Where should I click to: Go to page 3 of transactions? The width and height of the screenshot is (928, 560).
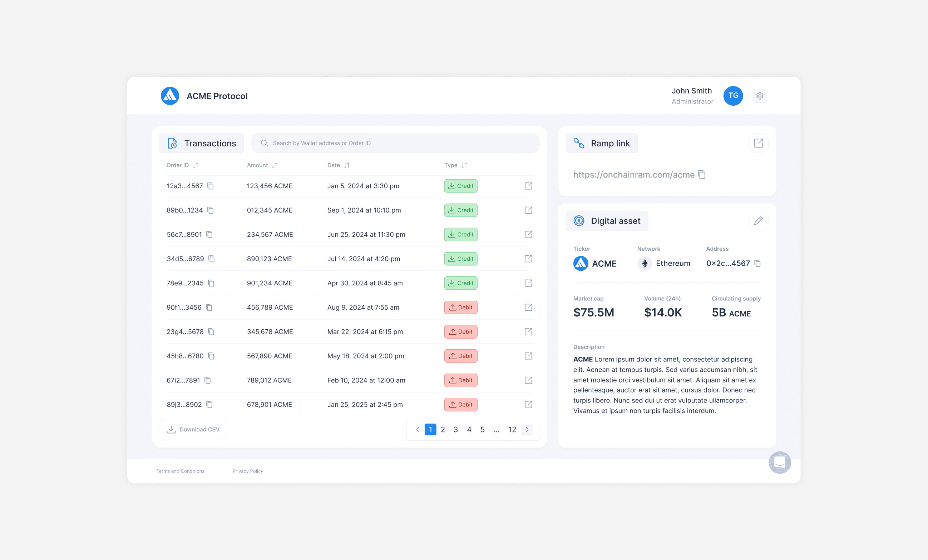[455, 429]
